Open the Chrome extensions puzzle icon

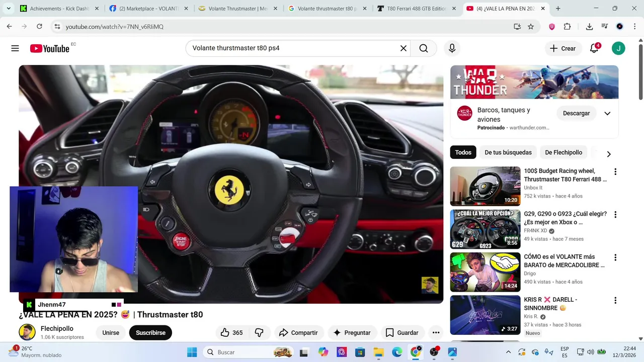567,27
